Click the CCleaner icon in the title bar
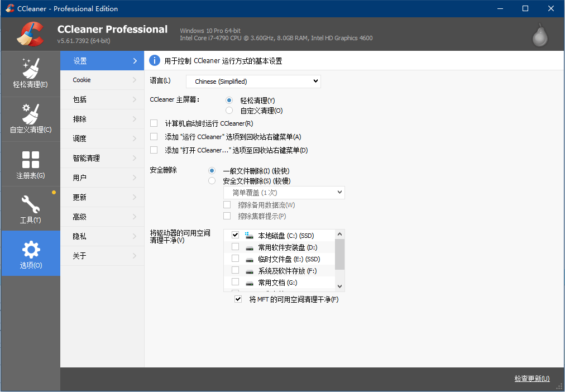565x392 pixels. click(8, 8)
